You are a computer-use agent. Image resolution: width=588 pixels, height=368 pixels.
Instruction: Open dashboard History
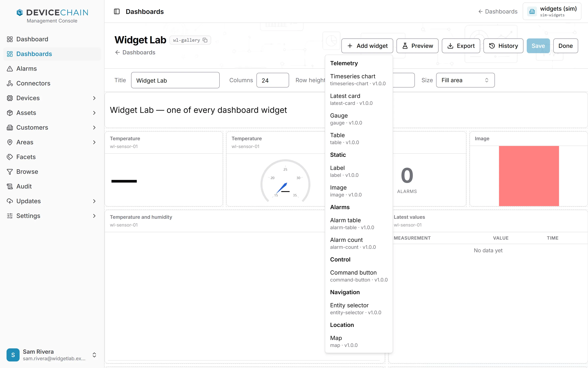tap(503, 46)
